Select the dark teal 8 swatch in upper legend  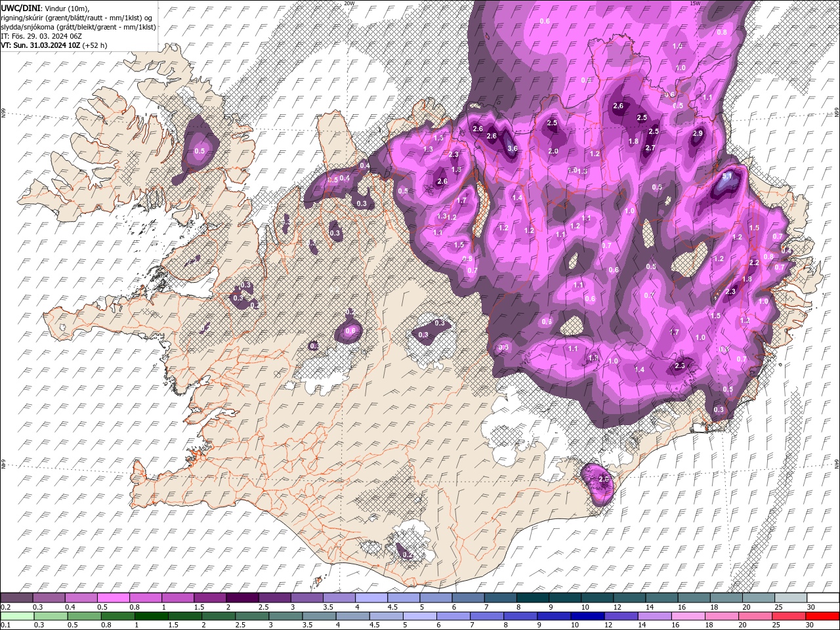coord(533,598)
